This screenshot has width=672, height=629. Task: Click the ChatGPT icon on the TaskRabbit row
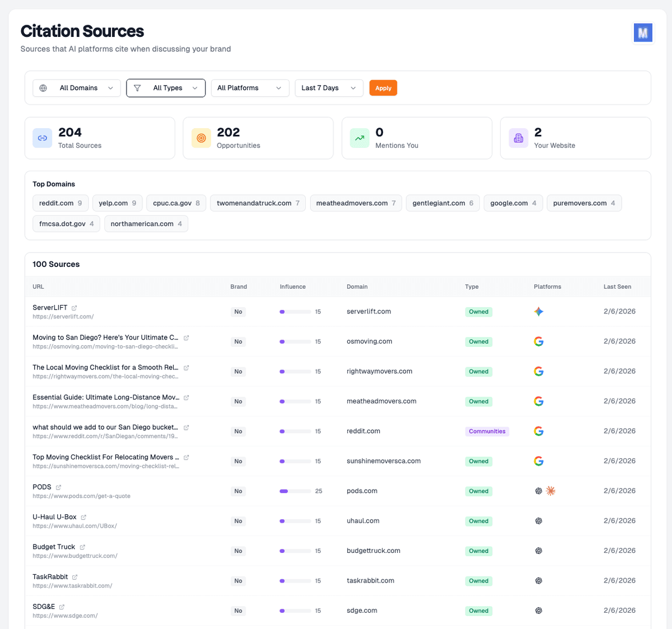(x=538, y=580)
